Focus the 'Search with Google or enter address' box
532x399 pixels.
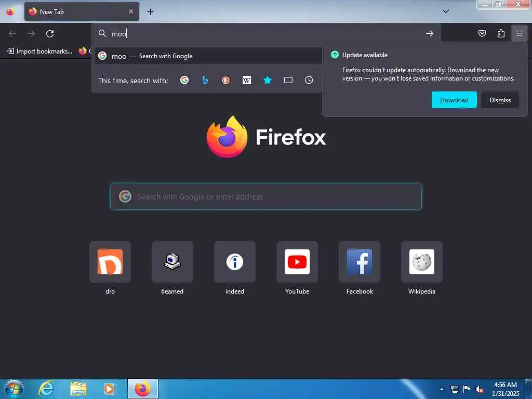(266, 197)
